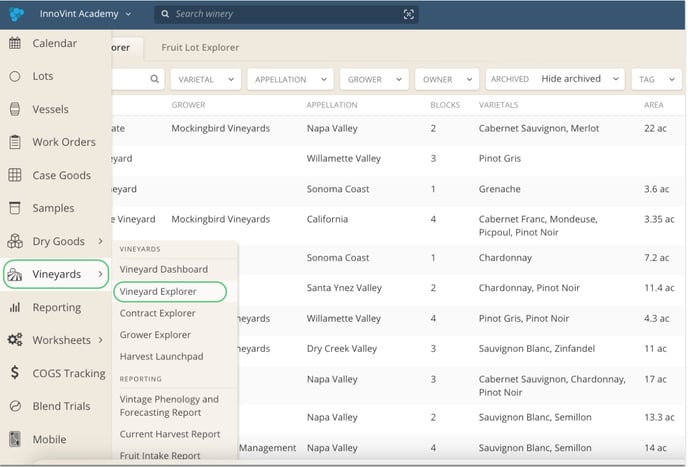688x467 pixels.
Task: Open the InnoVint Academy winery dropdown
Action: coord(85,14)
